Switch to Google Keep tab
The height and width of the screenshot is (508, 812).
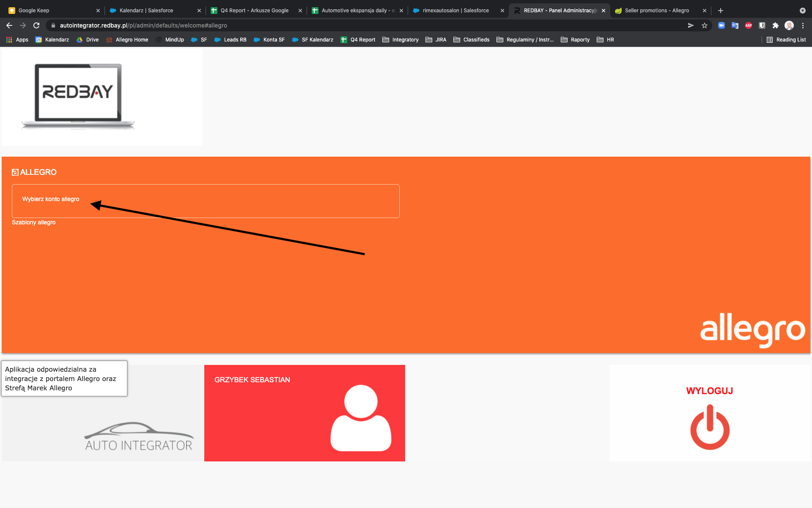34,11
